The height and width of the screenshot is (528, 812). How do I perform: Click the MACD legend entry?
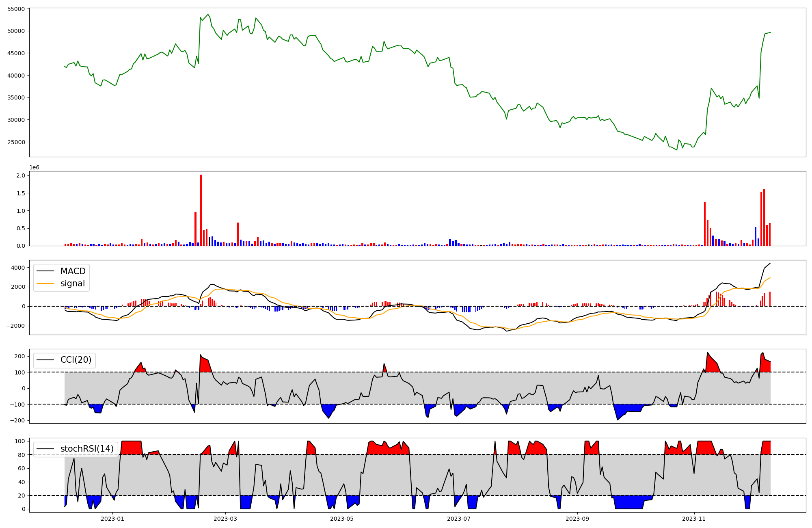tap(73, 271)
